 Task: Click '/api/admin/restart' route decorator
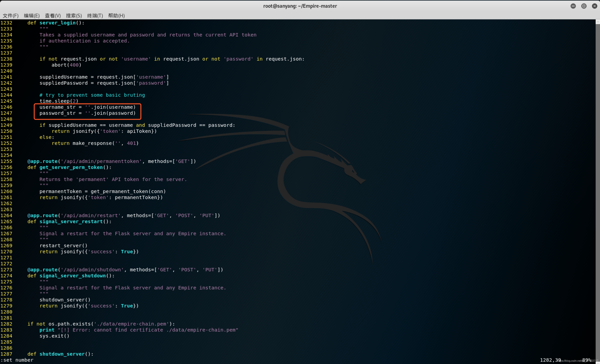coord(124,215)
